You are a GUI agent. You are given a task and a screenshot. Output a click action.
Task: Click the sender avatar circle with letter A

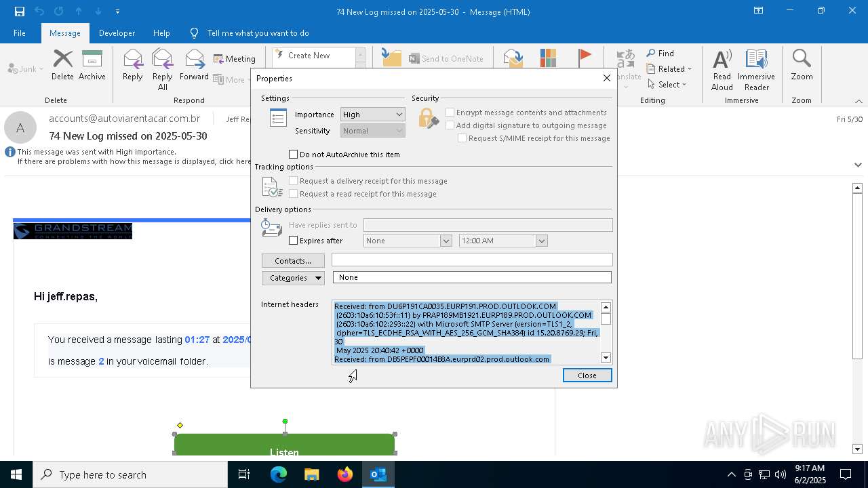(20, 127)
